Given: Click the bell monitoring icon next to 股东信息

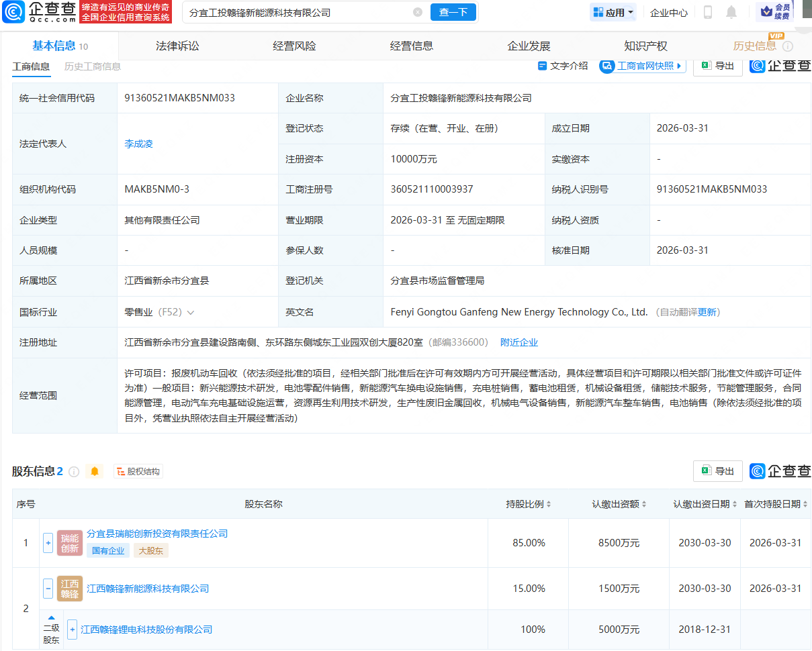Looking at the screenshot, I should 94,472.
